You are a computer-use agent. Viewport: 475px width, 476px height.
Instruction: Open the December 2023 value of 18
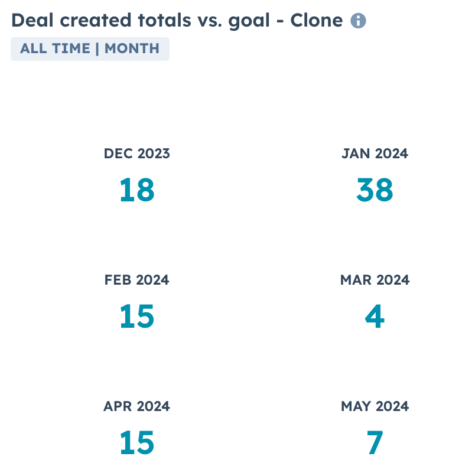[x=136, y=191]
